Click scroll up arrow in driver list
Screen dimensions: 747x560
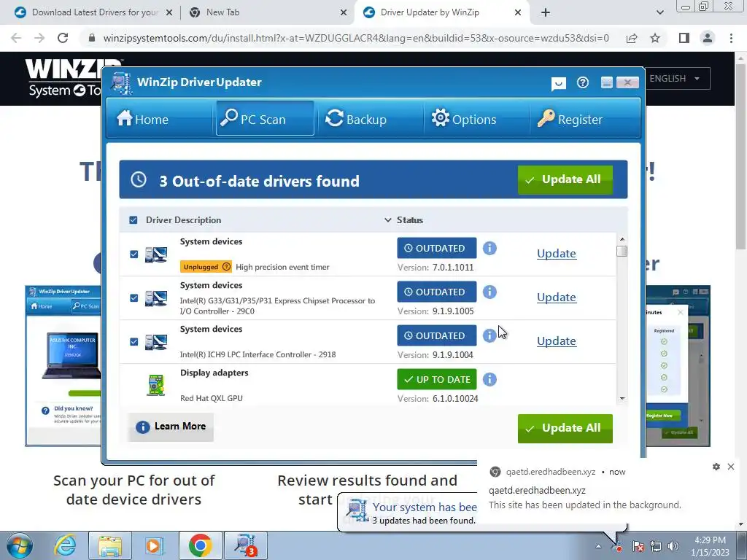(622, 239)
